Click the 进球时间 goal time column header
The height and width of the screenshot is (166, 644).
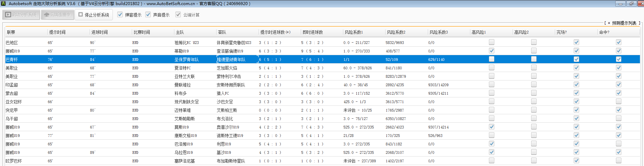pyautogui.click(x=100, y=32)
